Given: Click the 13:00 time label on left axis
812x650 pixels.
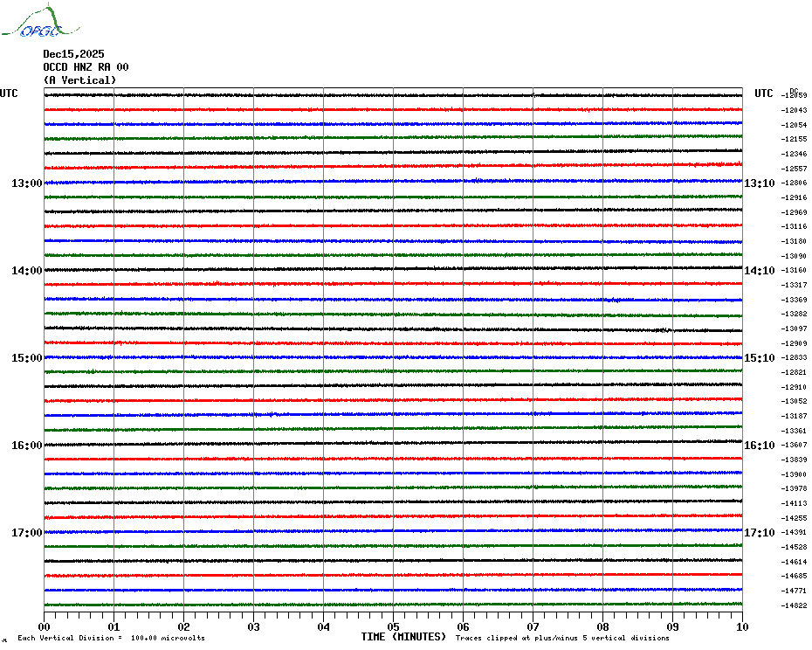Looking at the screenshot, I should pyautogui.click(x=26, y=183).
